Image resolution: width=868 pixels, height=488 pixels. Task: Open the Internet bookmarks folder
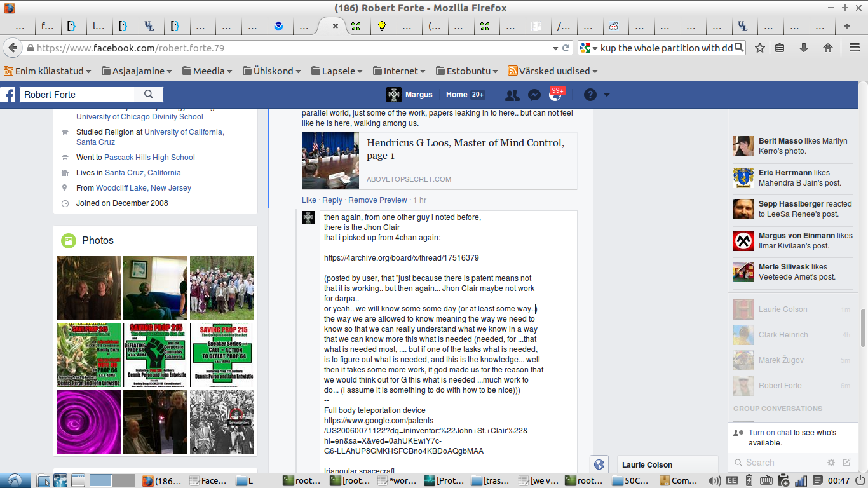[400, 71]
